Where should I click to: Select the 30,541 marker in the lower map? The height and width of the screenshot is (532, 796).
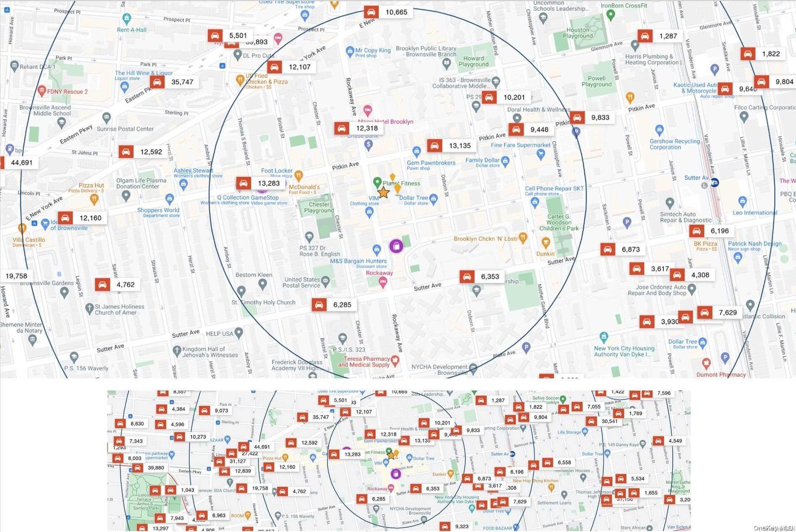click(x=604, y=421)
